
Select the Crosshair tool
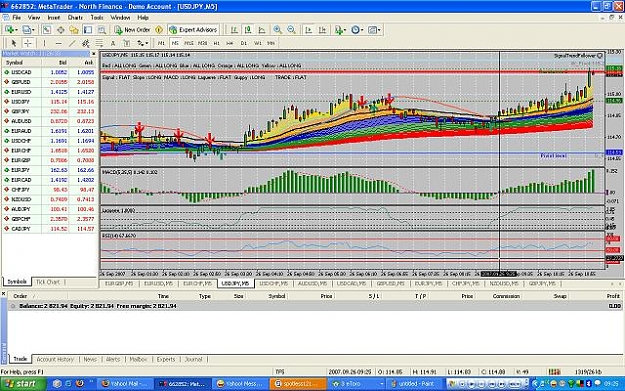tap(28, 43)
